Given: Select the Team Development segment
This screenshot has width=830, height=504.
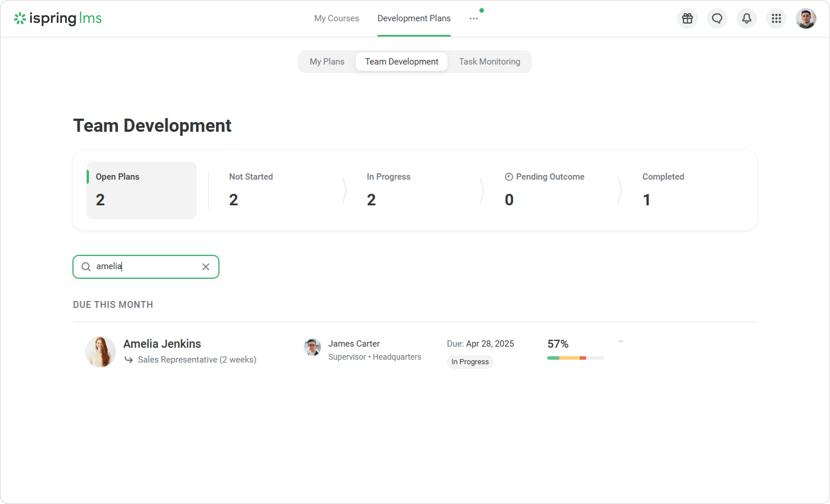Looking at the screenshot, I should pyautogui.click(x=401, y=62).
